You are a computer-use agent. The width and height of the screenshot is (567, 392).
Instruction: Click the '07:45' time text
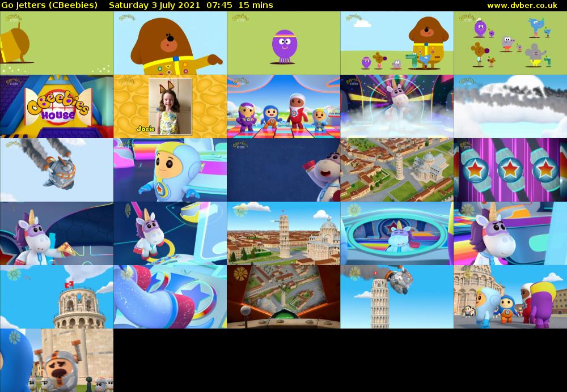(219, 6)
